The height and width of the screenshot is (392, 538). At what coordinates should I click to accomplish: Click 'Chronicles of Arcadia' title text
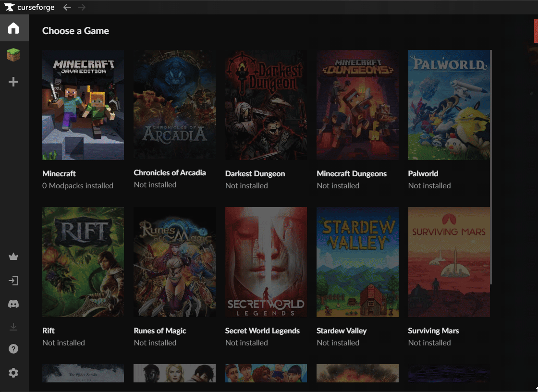(x=170, y=172)
